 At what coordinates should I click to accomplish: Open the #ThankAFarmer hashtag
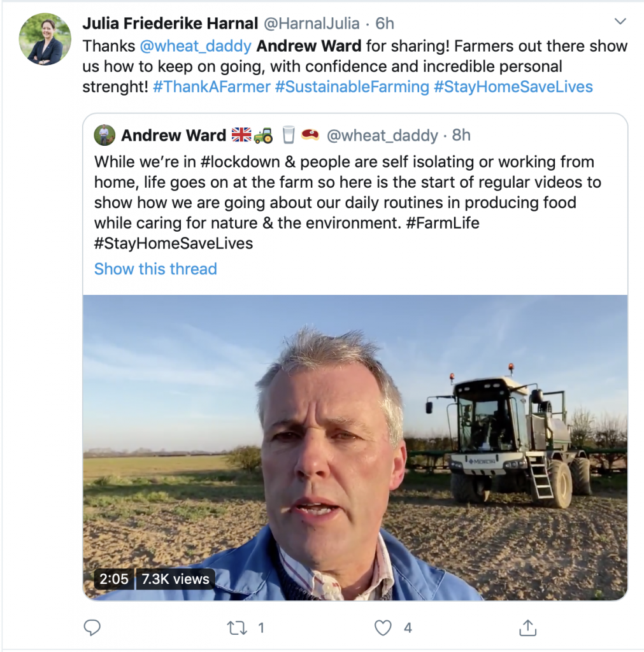pyautogui.click(x=211, y=87)
